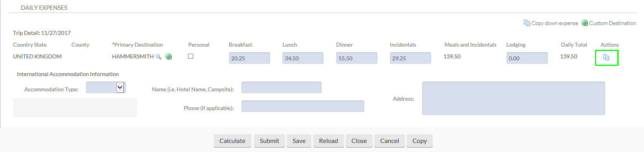Click the Address text area
The image size is (644, 152).
[514, 98]
